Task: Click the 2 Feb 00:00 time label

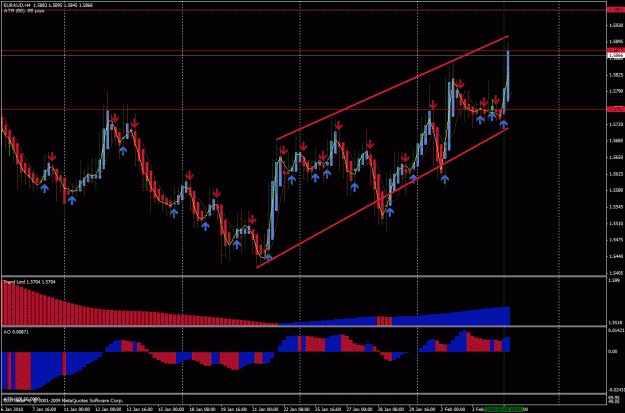Action: pos(452,409)
